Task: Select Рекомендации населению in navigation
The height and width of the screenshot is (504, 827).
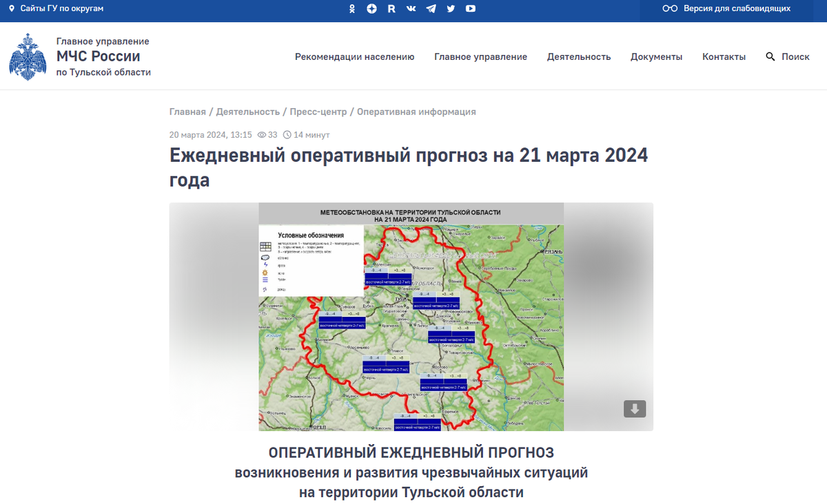Action: point(354,56)
